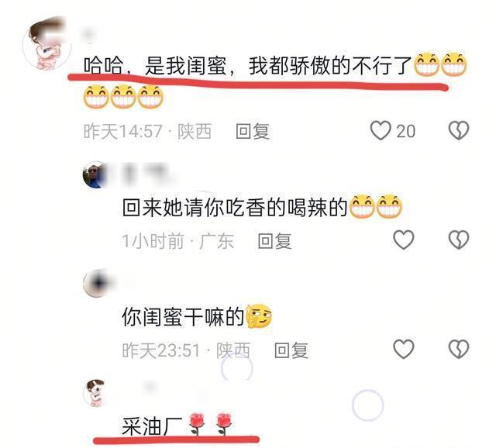Open blurred avatar of 你闺蜜干嘛的 commenter

pos(96,284)
